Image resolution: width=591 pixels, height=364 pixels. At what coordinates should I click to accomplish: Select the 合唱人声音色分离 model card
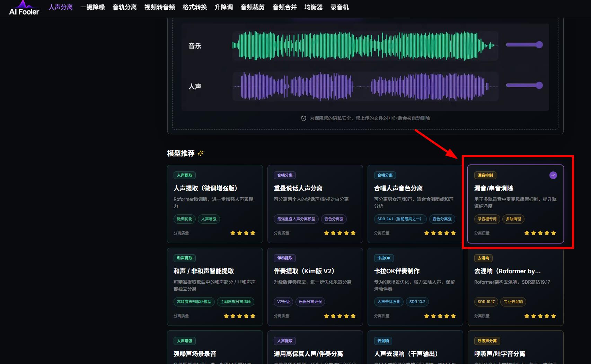pos(415,204)
